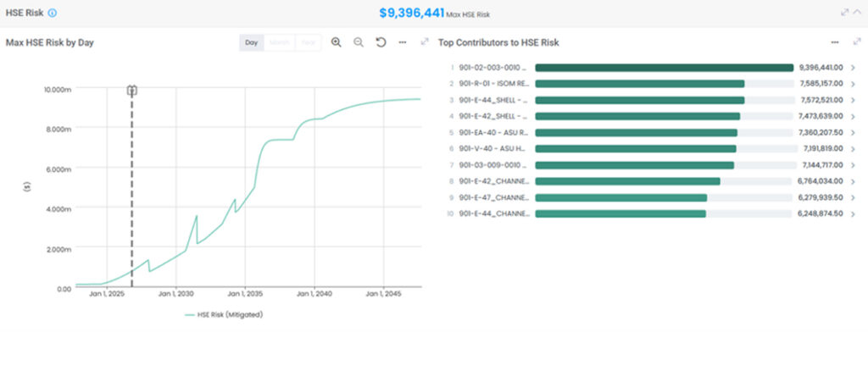868x382 pixels.
Task: Open details chevron for 901-V-40 - ASU row
Action: (x=853, y=149)
